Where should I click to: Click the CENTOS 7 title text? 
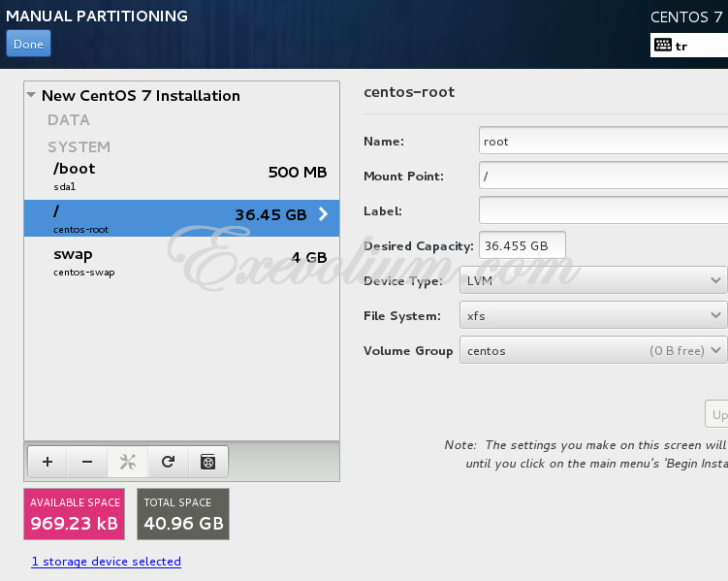pos(686,17)
